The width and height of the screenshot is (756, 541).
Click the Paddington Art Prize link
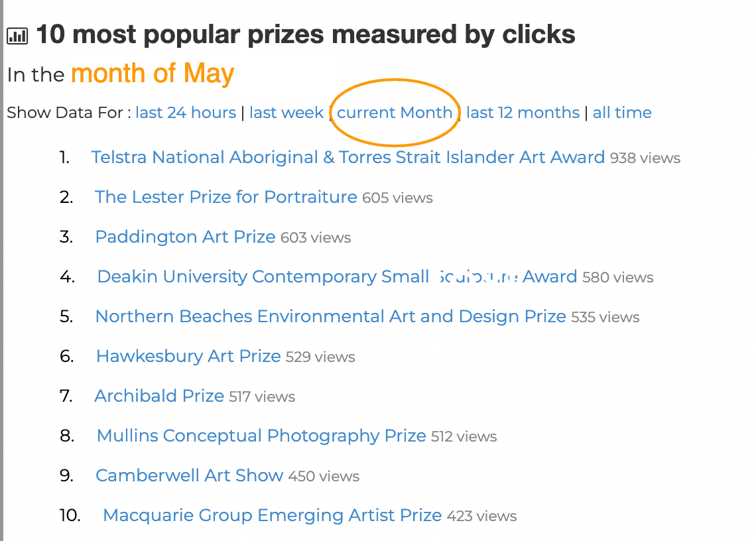[x=185, y=237]
